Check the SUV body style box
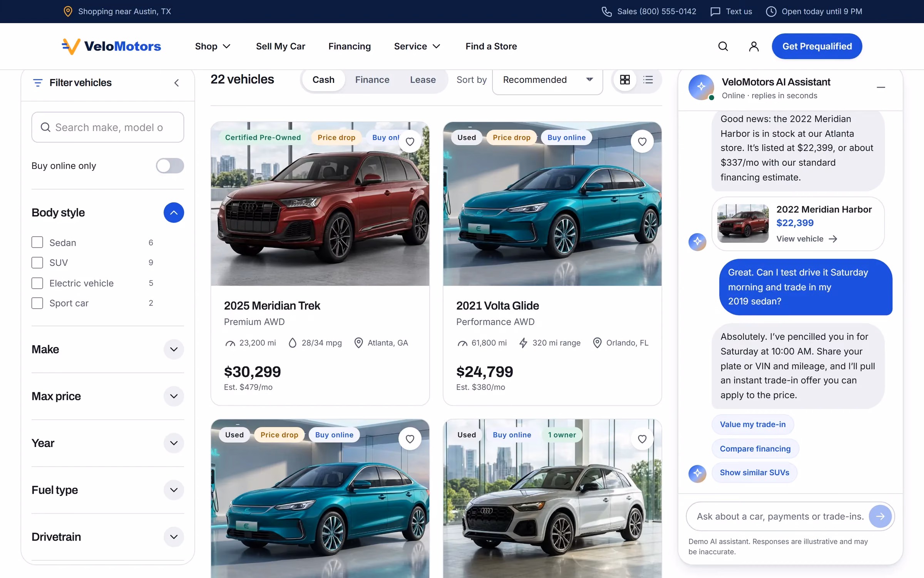 (37, 262)
